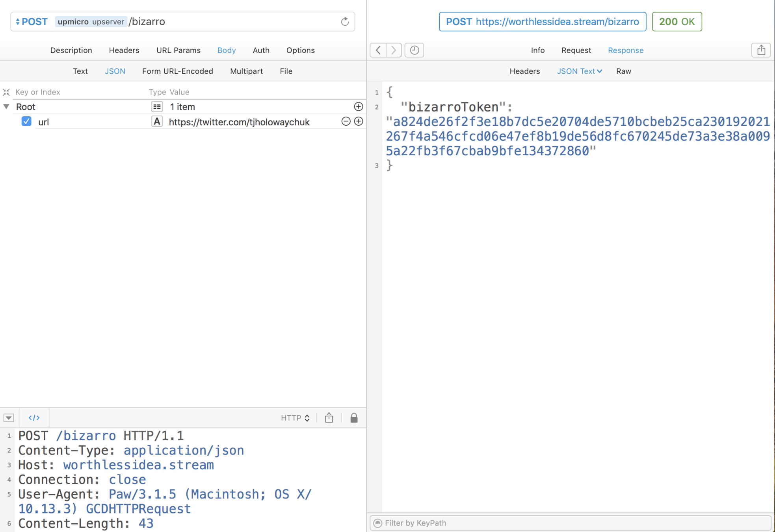Collapse the Root tree disclosure triangle

(6, 106)
